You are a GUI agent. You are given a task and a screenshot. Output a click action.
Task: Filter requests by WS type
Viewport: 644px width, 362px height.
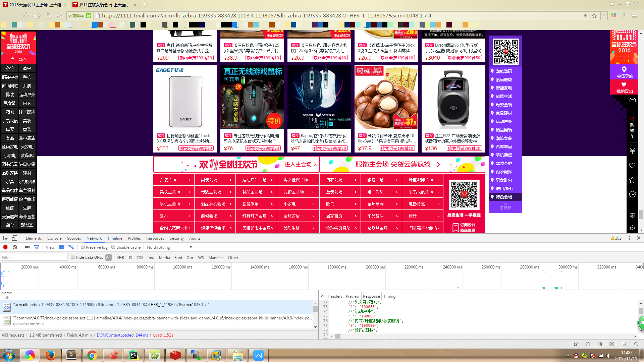coord(201,258)
